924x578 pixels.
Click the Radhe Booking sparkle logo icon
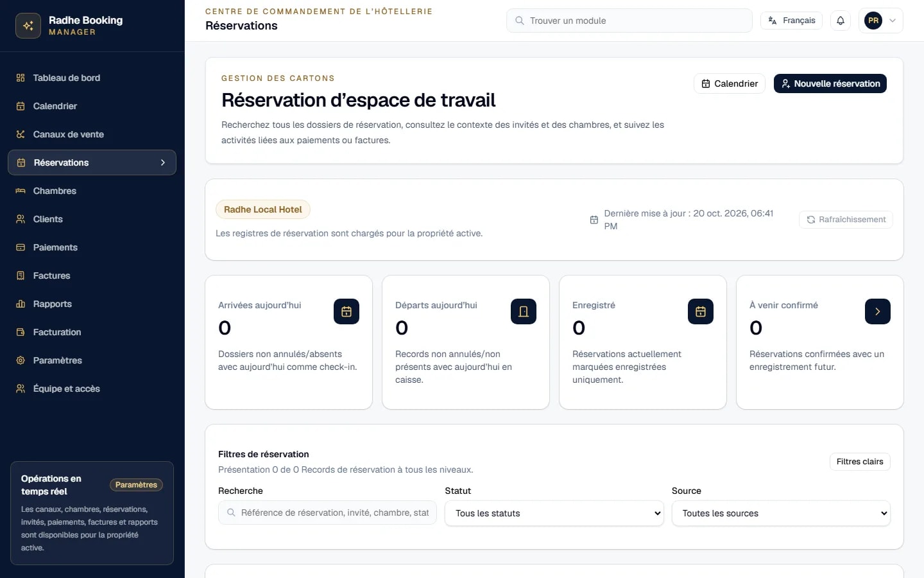click(28, 26)
